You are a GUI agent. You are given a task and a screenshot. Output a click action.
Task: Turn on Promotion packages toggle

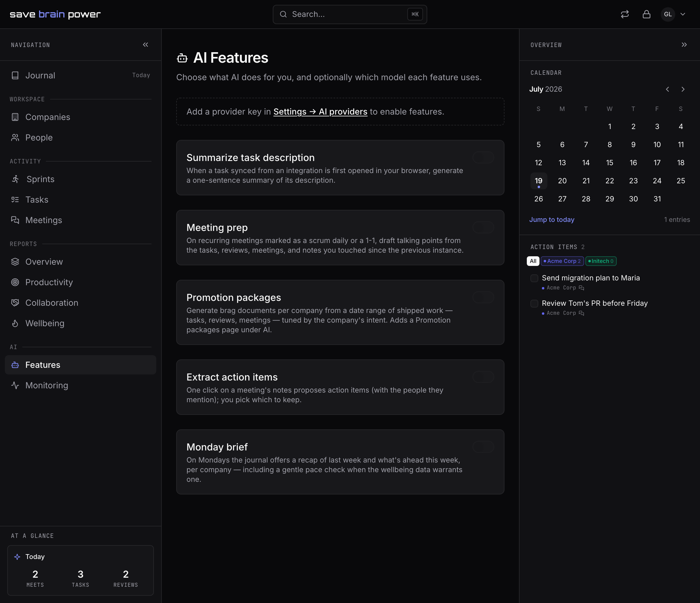point(483,297)
